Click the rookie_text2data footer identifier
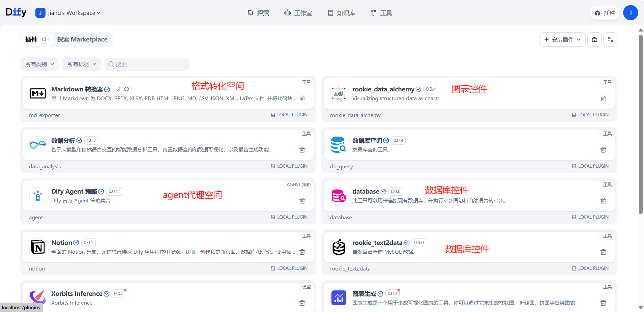Screen dimensions: 644x312 coord(350,268)
